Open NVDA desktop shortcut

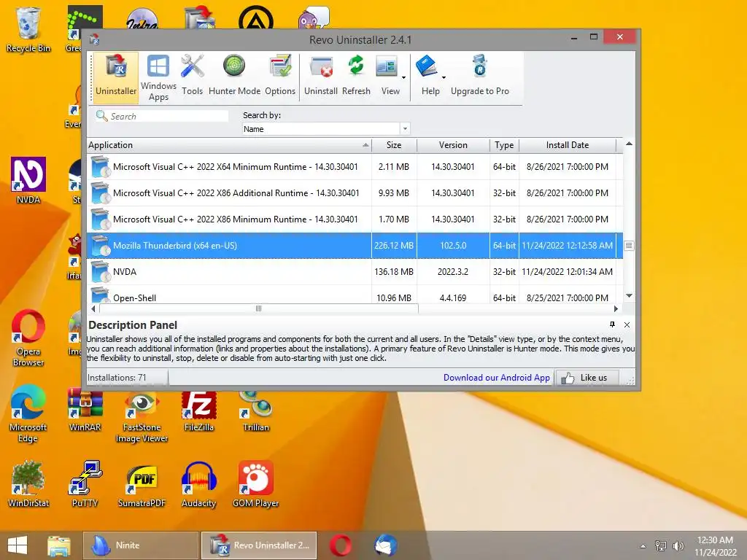click(x=28, y=181)
